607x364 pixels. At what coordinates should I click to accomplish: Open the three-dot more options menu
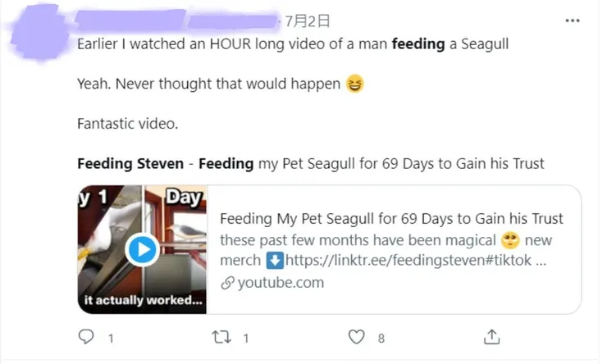click(x=574, y=21)
